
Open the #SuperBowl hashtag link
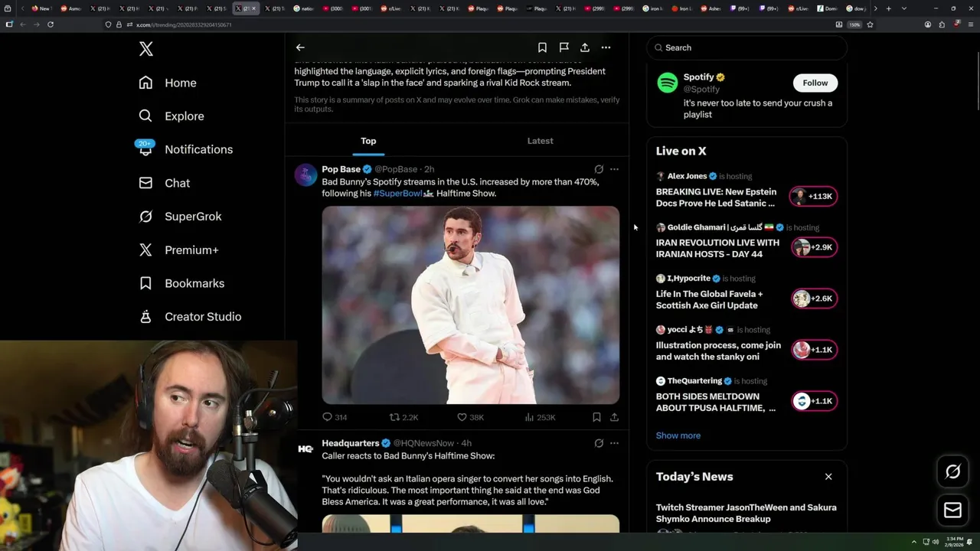coord(397,194)
